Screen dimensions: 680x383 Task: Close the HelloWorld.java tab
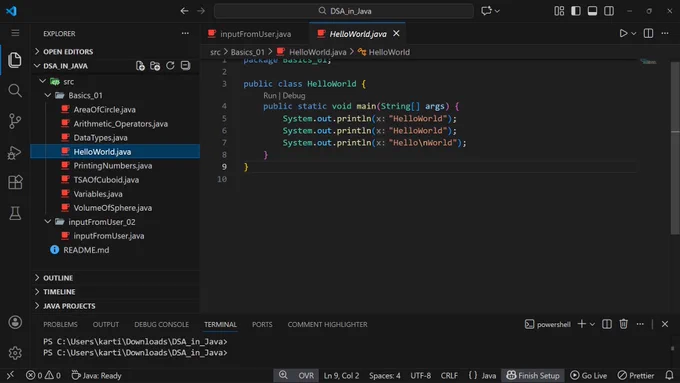click(x=396, y=33)
